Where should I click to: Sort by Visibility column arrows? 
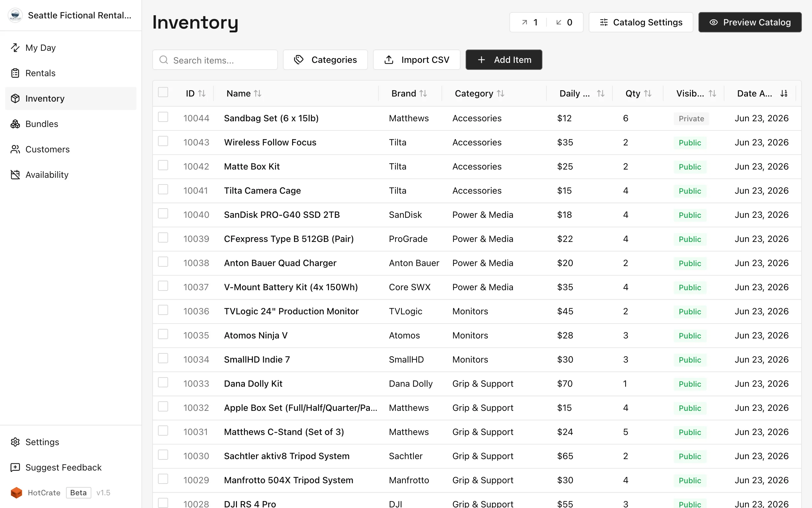(x=712, y=93)
